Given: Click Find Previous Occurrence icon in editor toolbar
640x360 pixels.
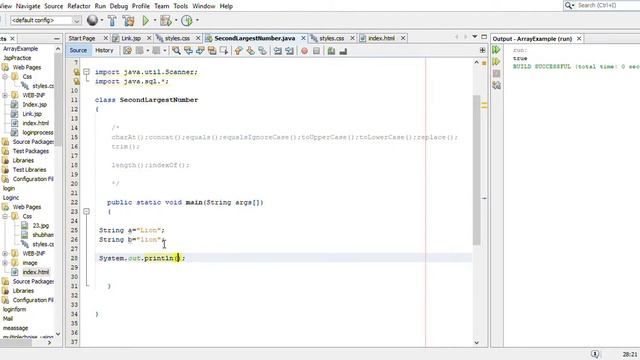Looking at the screenshot, I should pyautogui.click(x=188, y=51).
